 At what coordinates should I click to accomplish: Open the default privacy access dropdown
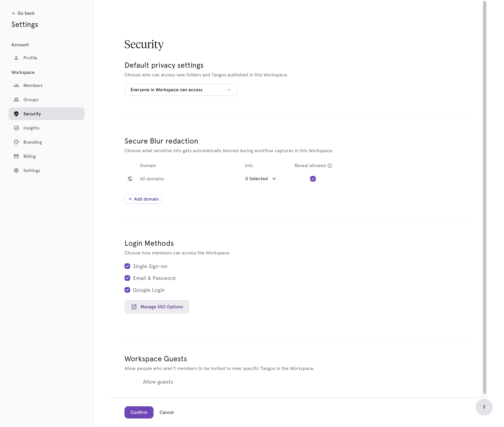click(x=181, y=90)
